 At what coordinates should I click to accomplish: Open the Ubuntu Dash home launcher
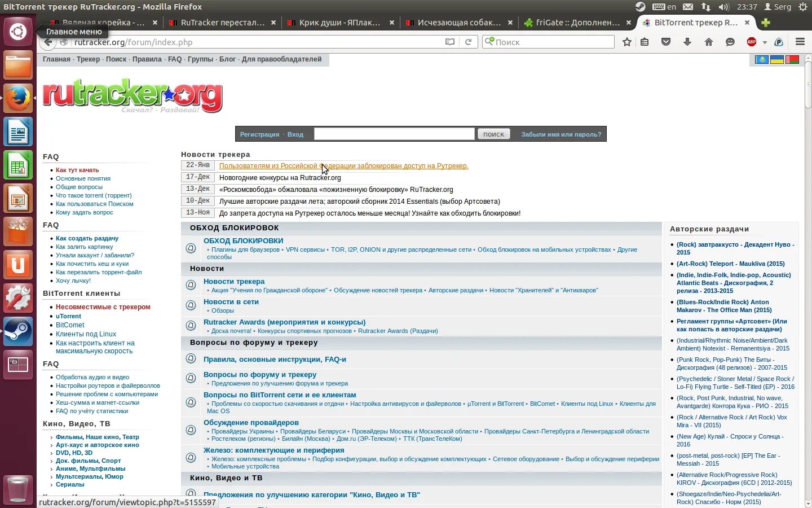[18, 31]
